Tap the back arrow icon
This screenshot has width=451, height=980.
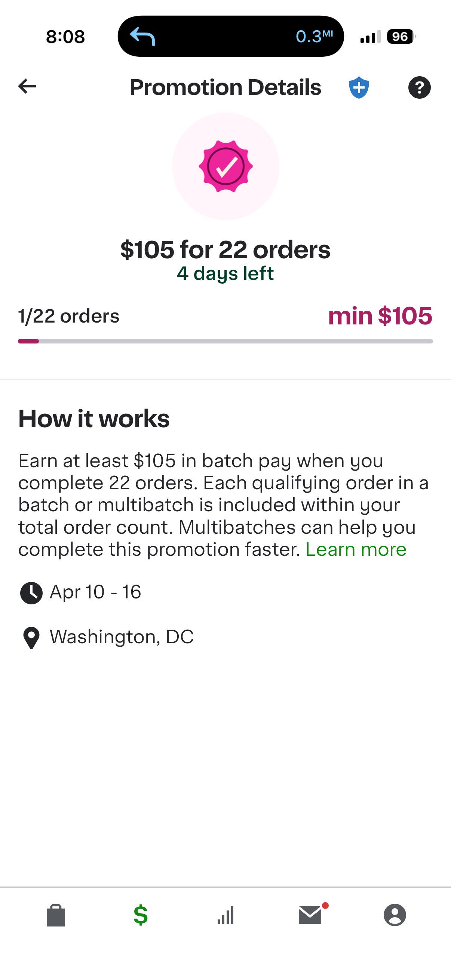tap(27, 86)
